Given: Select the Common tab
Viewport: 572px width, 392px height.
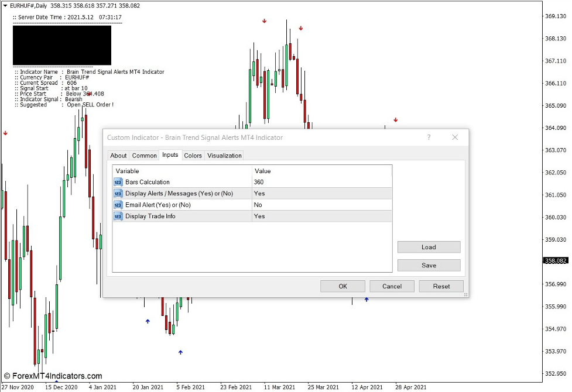Looking at the screenshot, I should [144, 155].
